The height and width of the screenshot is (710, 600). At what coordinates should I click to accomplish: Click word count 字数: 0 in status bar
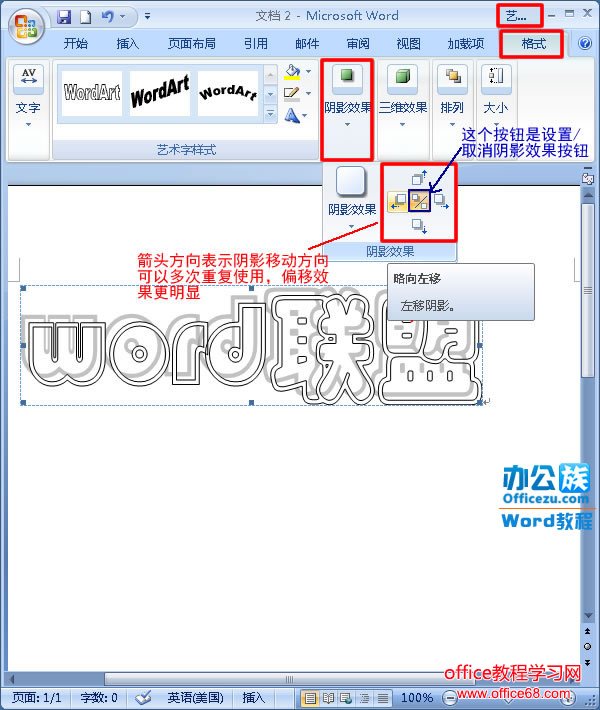click(x=99, y=697)
